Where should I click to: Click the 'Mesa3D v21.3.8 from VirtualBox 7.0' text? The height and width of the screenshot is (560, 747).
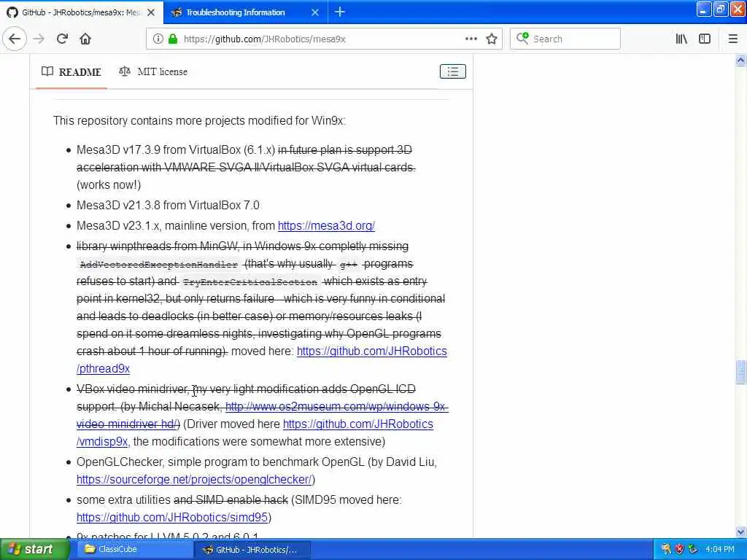pos(168,205)
